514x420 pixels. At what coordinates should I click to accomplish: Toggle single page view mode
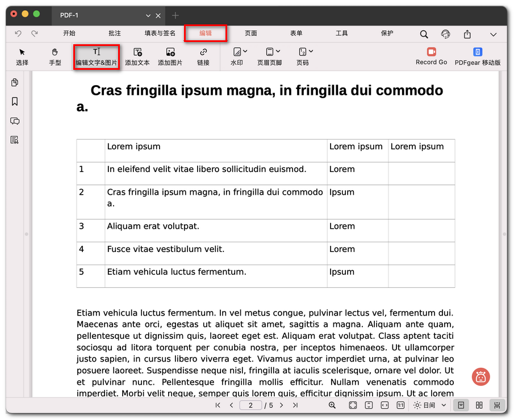tap(461, 405)
